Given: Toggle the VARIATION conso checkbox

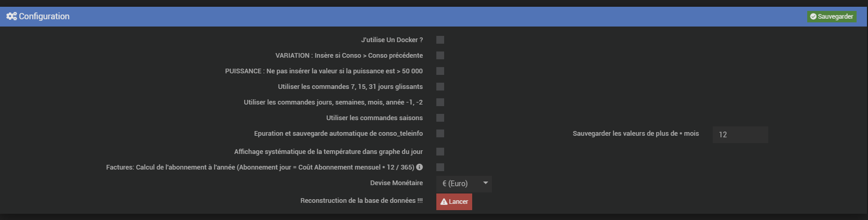Looking at the screenshot, I should 440,56.
